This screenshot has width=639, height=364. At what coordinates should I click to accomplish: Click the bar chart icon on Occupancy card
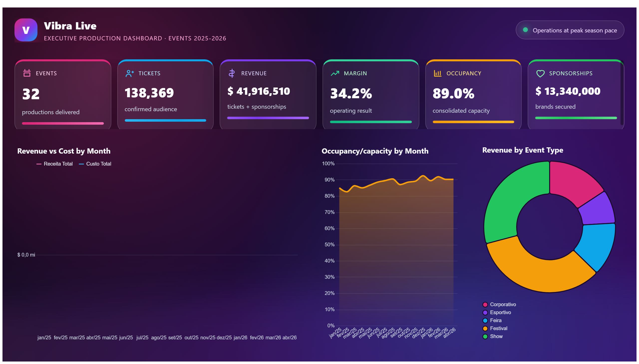click(438, 73)
